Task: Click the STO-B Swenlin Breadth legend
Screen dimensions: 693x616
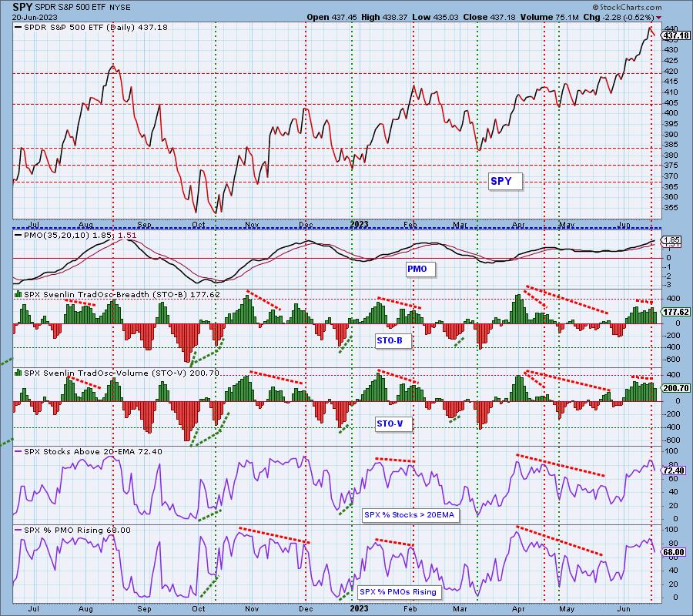Action: click(x=117, y=294)
